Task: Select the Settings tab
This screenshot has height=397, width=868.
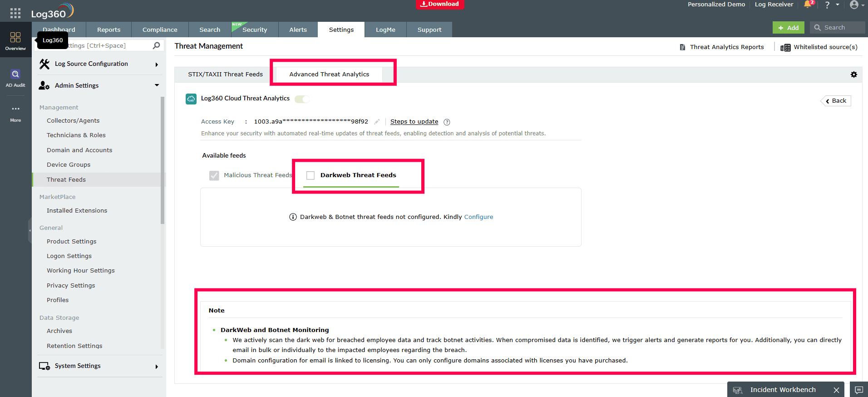Action: click(341, 30)
